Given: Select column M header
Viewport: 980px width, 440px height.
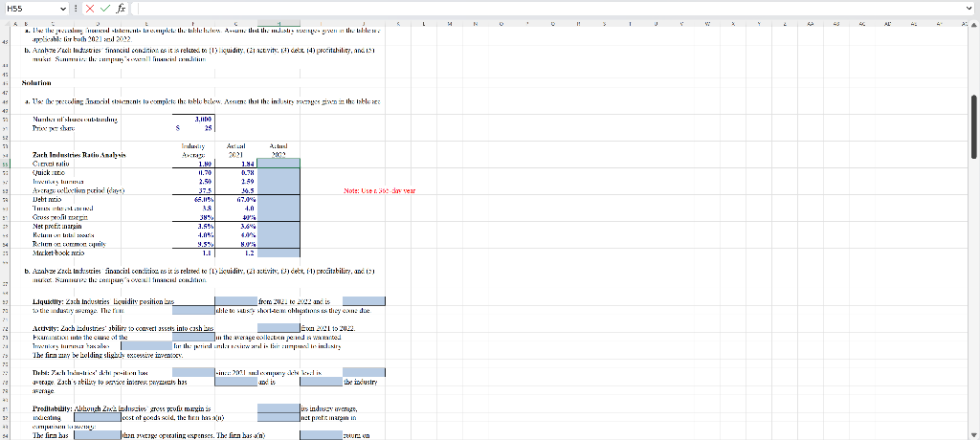Looking at the screenshot, I should click(x=450, y=24).
